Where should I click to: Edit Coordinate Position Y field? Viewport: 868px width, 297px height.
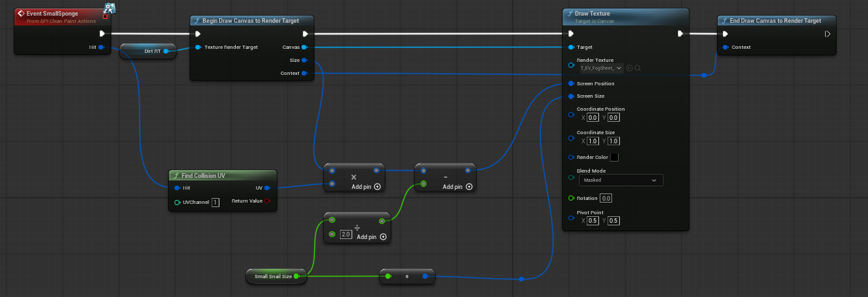coord(613,118)
